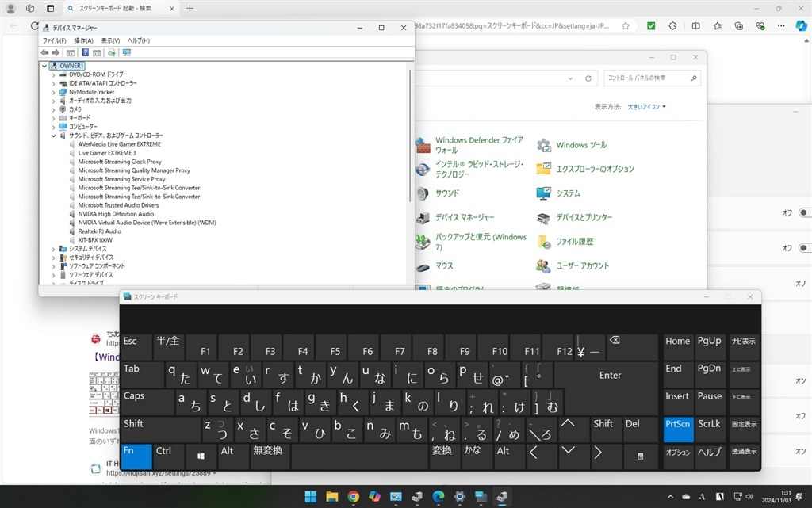The width and height of the screenshot is (812, 508).
Task: Toggle the Caps key on on-screen keyboard
Action: coord(147,402)
